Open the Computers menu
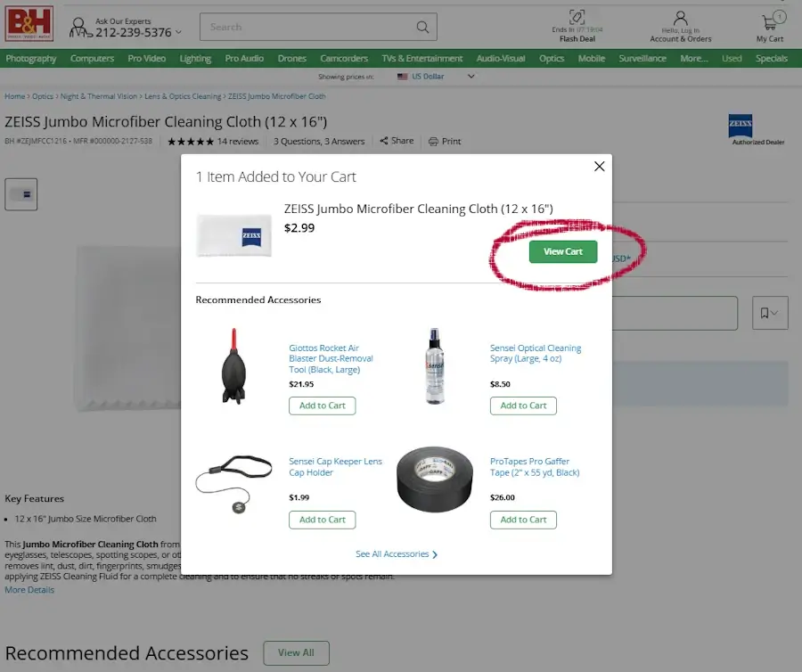 [92, 58]
